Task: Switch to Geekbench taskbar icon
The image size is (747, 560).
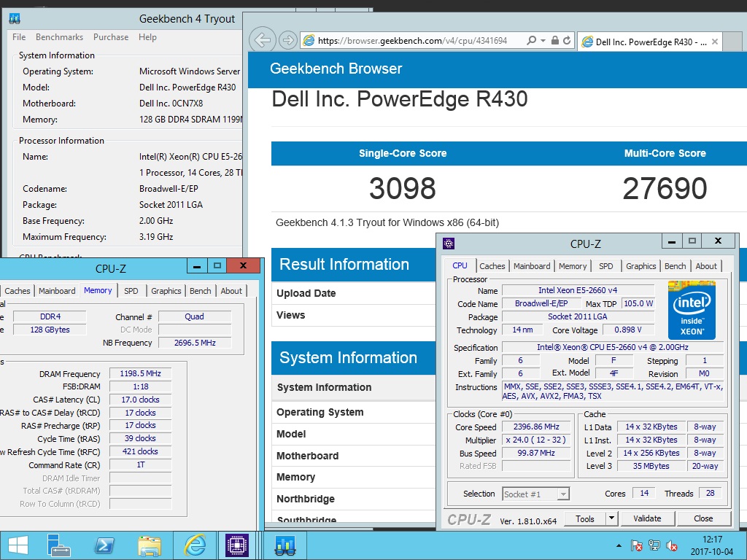Action: click(285, 545)
